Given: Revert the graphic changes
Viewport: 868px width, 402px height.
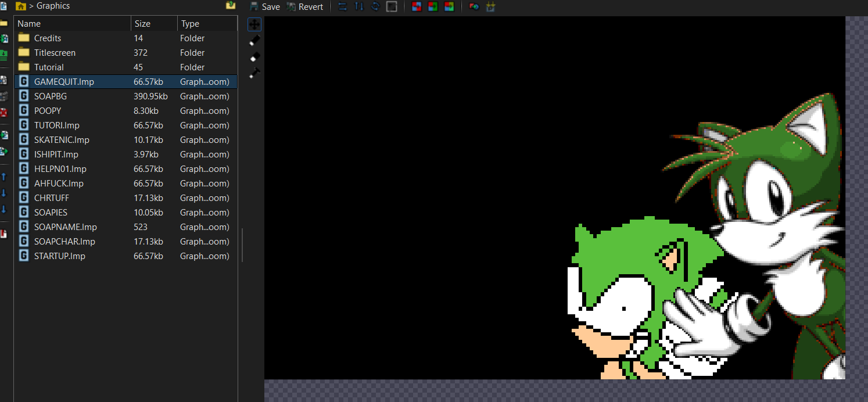Looking at the screenshot, I should pos(305,6).
